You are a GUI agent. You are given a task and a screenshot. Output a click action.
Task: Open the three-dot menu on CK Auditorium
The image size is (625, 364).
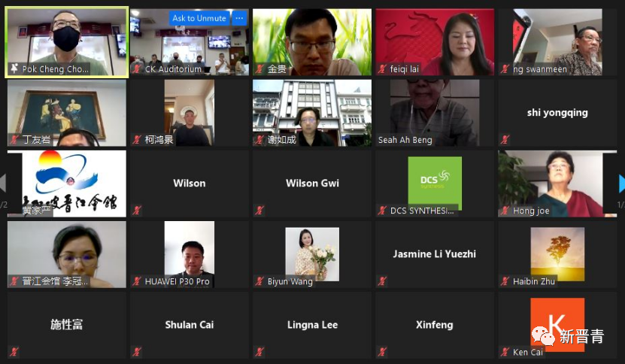click(239, 18)
